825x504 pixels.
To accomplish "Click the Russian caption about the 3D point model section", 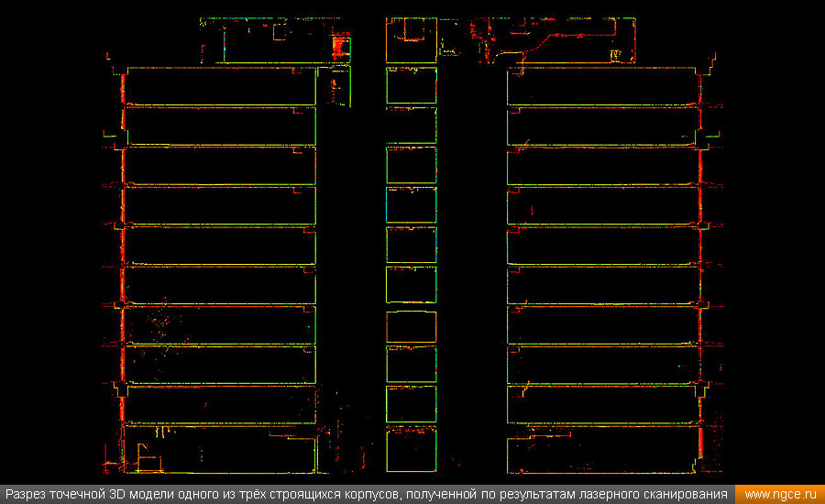I will pos(366,495).
